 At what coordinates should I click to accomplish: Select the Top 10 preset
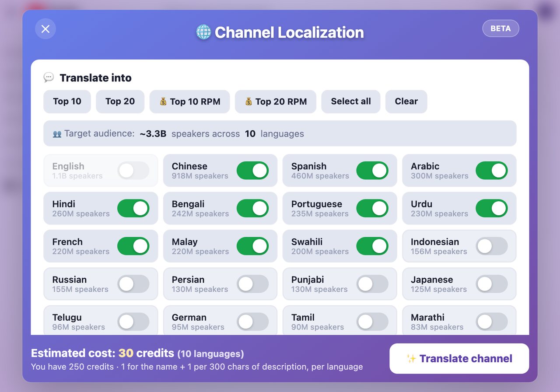point(67,101)
